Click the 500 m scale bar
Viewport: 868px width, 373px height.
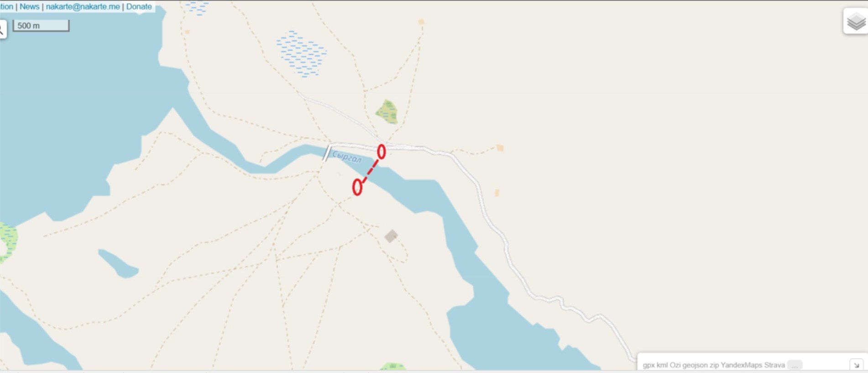click(x=41, y=26)
